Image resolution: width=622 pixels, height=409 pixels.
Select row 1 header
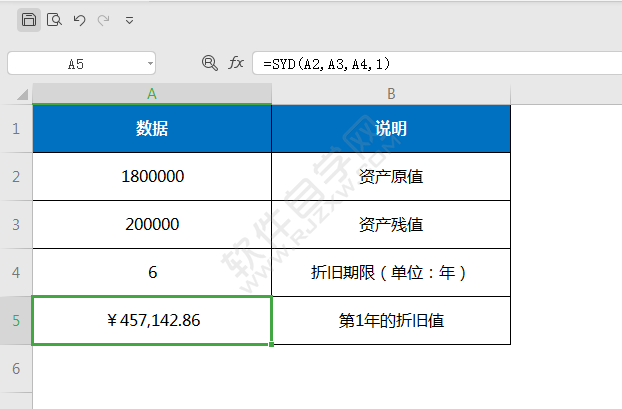[16, 129]
